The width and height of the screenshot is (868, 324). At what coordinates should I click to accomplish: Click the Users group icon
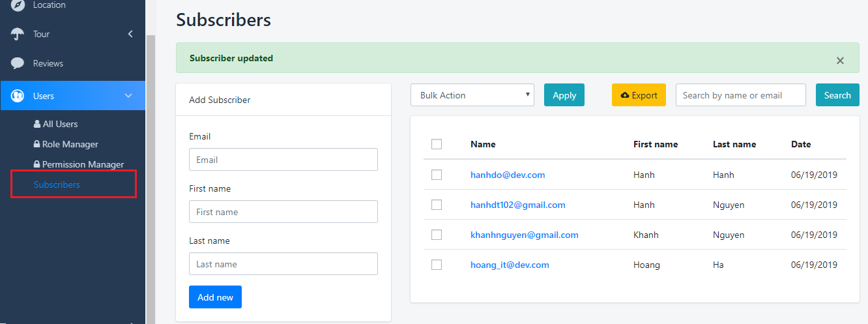click(x=18, y=96)
